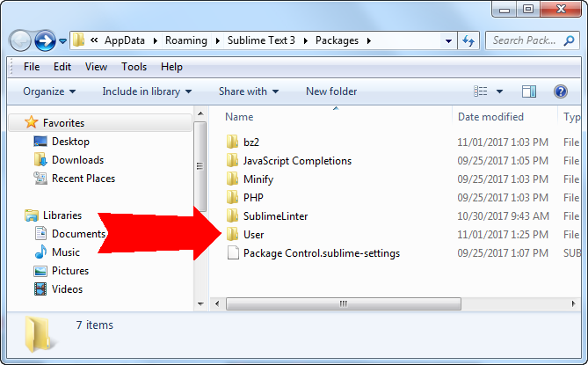588x365 pixels.
Task: Click the Forward navigation arrow button
Action: click(45, 40)
